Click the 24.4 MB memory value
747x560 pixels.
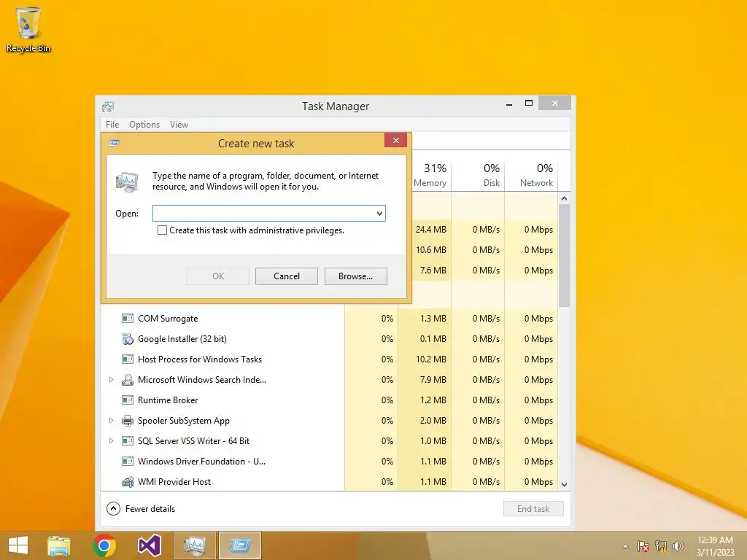point(430,230)
